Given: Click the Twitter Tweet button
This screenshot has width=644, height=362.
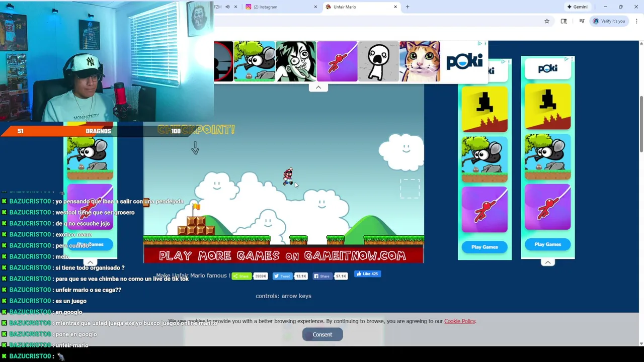Looking at the screenshot, I should 283,276.
